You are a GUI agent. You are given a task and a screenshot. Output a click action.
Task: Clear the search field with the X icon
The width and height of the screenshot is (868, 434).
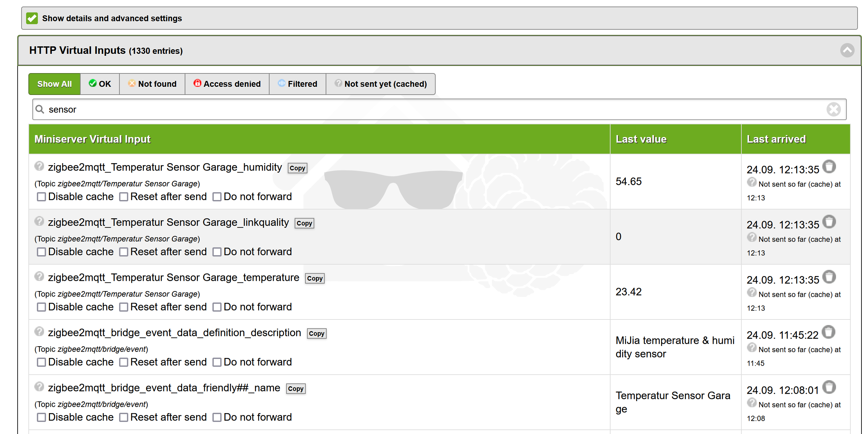tap(833, 110)
